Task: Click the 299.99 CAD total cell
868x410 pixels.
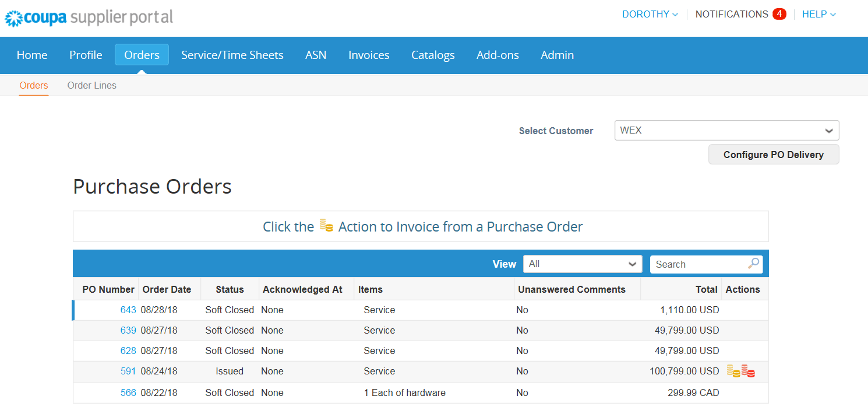Action: pyautogui.click(x=693, y=393)
